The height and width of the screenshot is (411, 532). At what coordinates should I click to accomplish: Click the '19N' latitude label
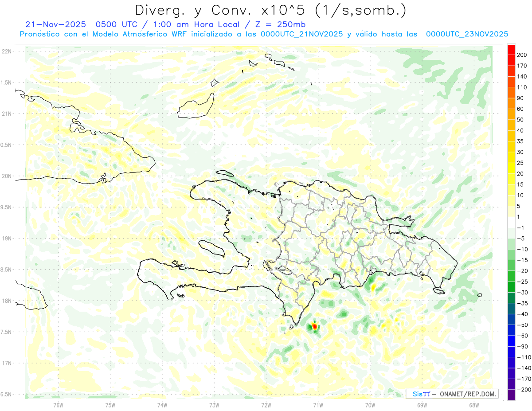click(6, 239)
